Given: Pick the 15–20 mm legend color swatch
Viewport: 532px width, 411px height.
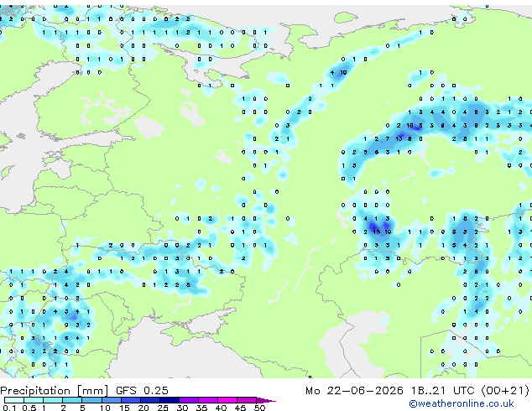Looking at the screenshot, I should click(x=130, y=400).
